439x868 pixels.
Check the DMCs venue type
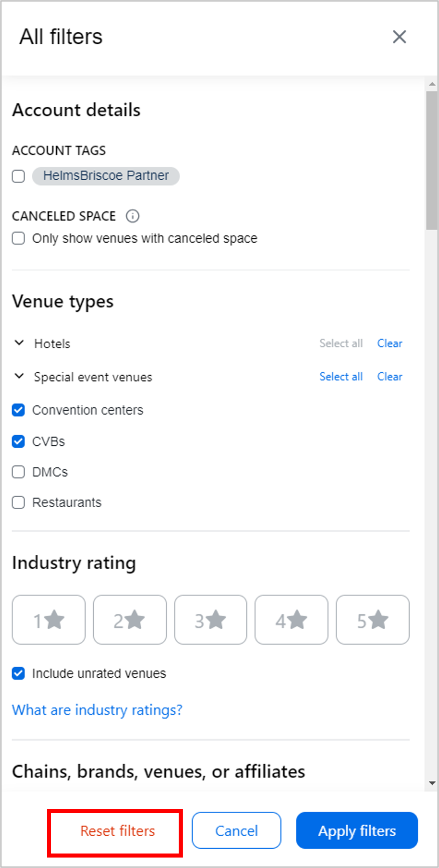point(18,472)
